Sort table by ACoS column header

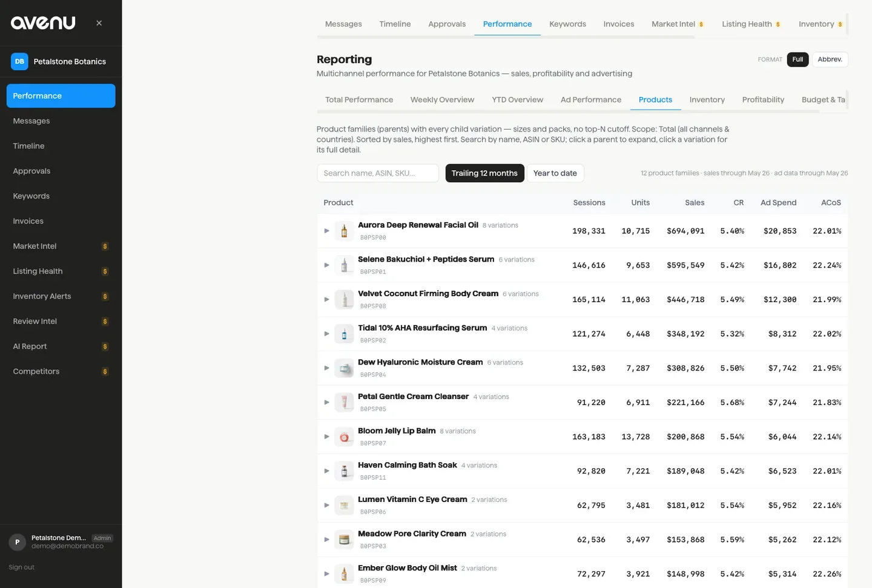pos(831,203)
